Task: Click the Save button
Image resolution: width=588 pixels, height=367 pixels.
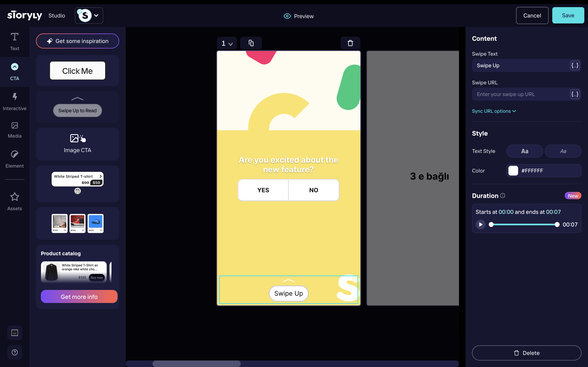Action: tap(568, 15)
